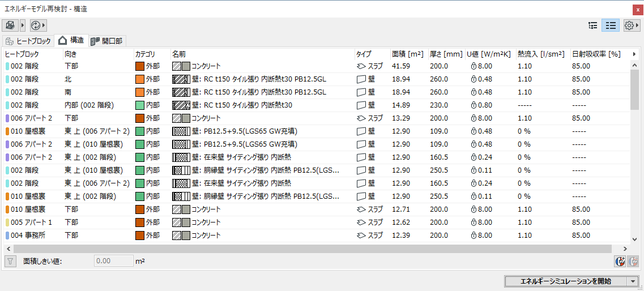The image size is (644, 291).
Task: Click the horizontal scrollbar left arrow
Action: (x=8, y=249)
